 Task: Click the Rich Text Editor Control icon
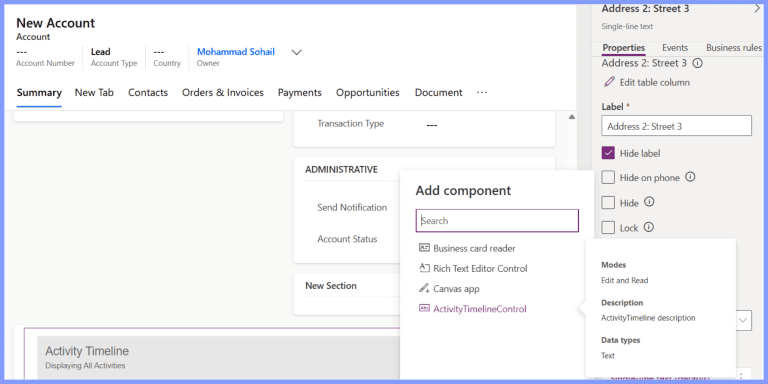tap(424, 268)
